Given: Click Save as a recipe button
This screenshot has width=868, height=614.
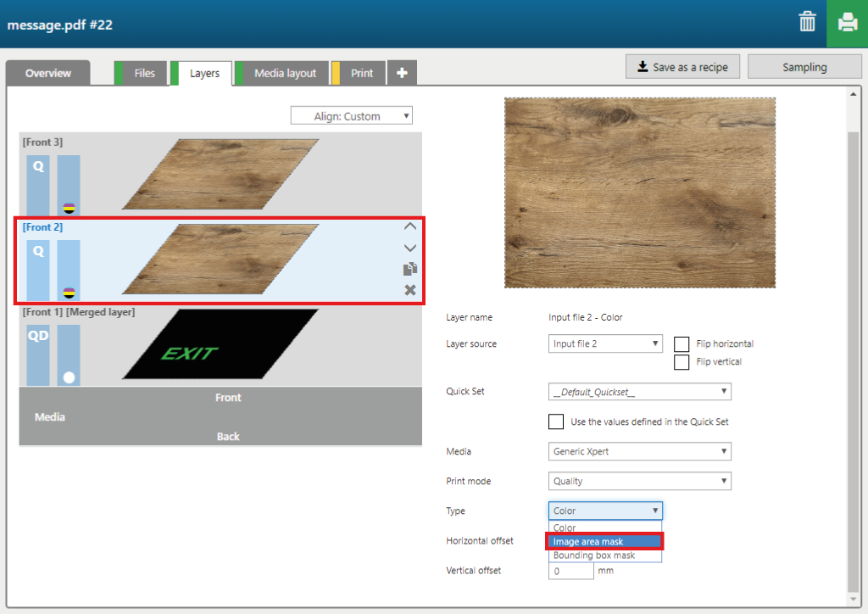Looking at the screenshot, I should [x=682, y=67].
